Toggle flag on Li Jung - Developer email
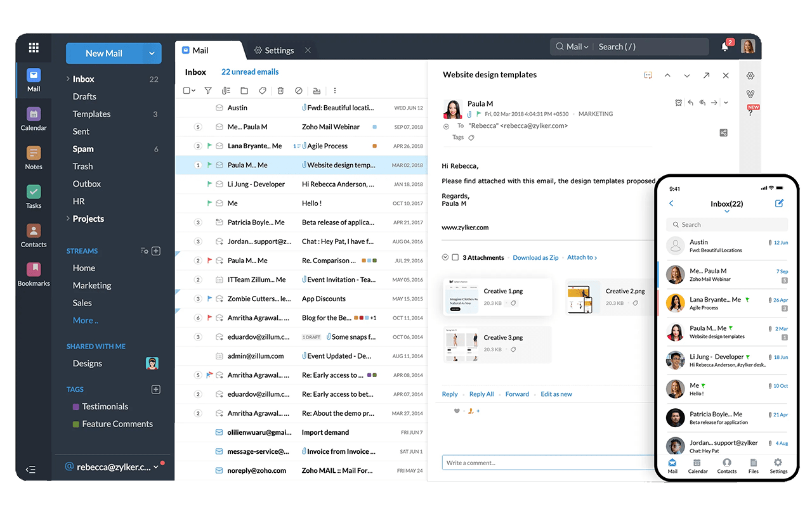Screen dimensions: 812x514 point(209,184)
